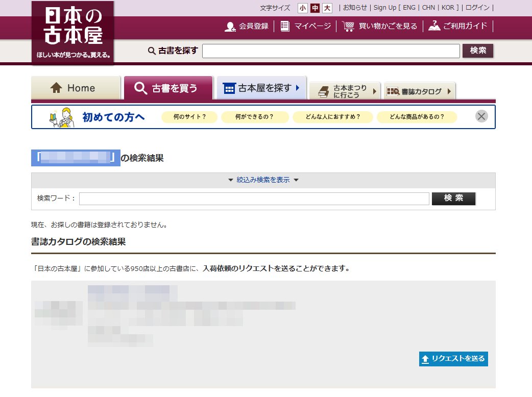Open 何ができるの？ pill
The height and width of the screenshot is (397, 532).
pos(254,117)
